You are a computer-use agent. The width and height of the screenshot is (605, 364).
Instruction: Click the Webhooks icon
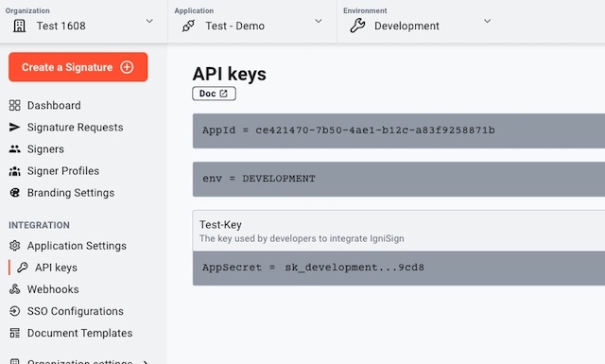[15, 289]
